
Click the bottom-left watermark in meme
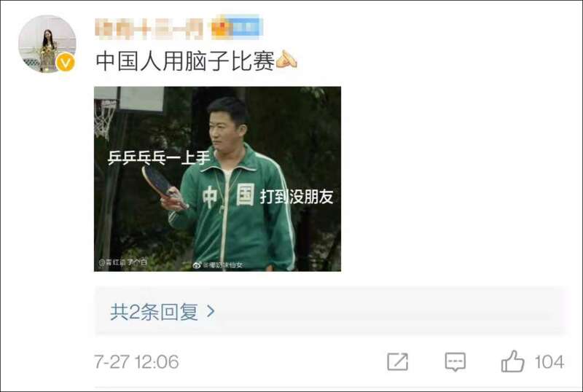coord(122,262)
